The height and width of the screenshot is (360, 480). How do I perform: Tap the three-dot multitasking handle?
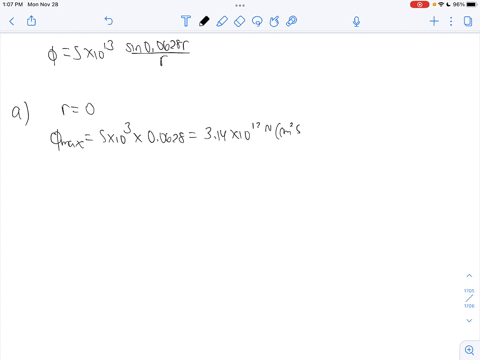[240, 5]
